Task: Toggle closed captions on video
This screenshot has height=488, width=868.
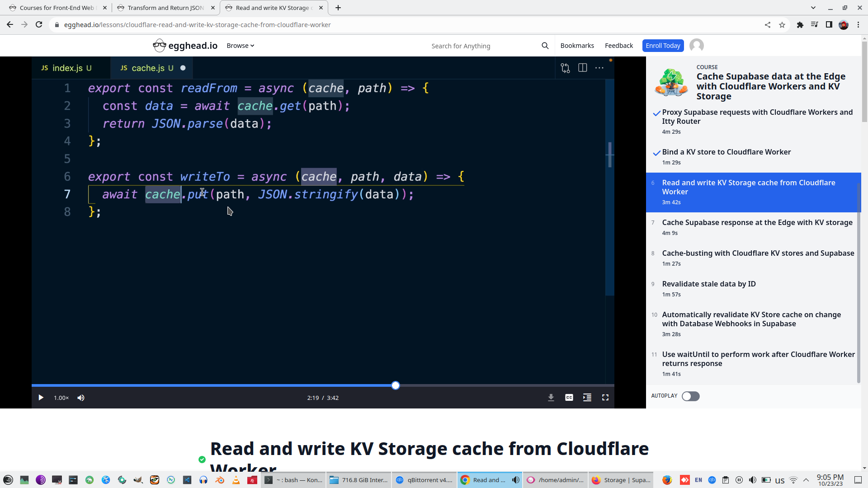Action: pos(569,398)
